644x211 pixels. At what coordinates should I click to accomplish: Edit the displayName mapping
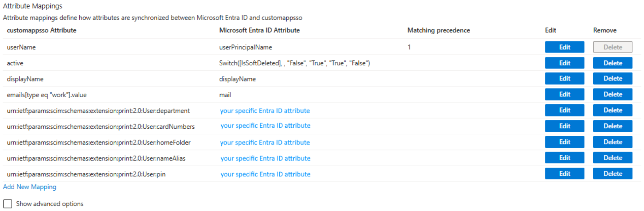564,78
